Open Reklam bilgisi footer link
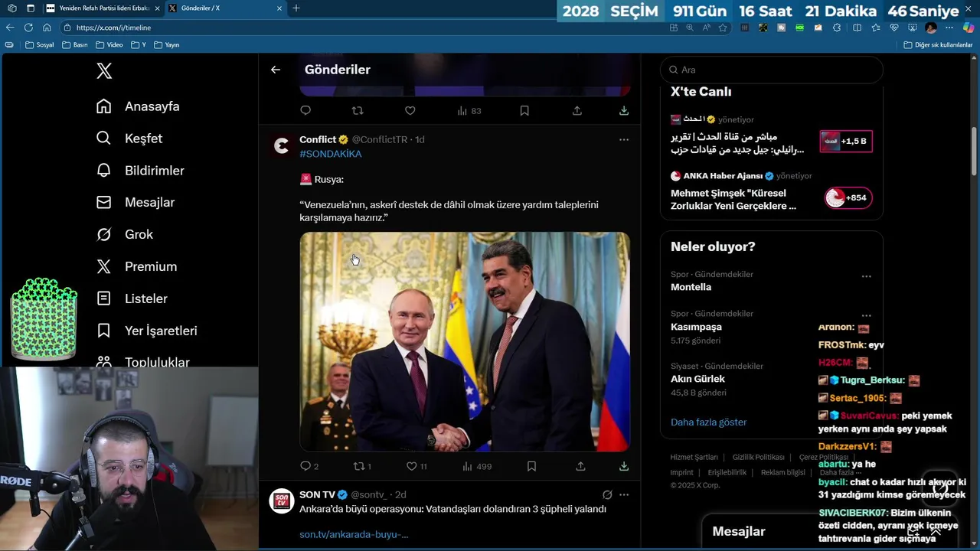 [x=782, y=473]
